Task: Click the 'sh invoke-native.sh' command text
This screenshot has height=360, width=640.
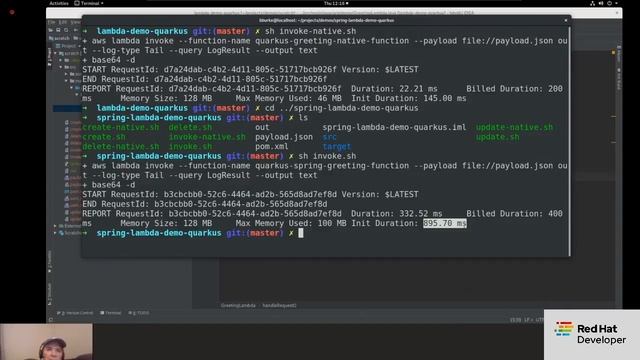Action: [x=311, y=31]
